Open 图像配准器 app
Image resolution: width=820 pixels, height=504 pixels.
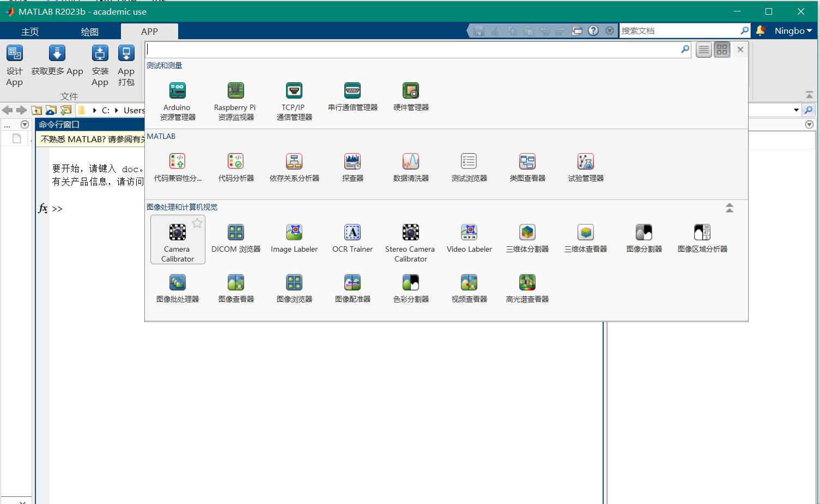[x=353, y=288]
